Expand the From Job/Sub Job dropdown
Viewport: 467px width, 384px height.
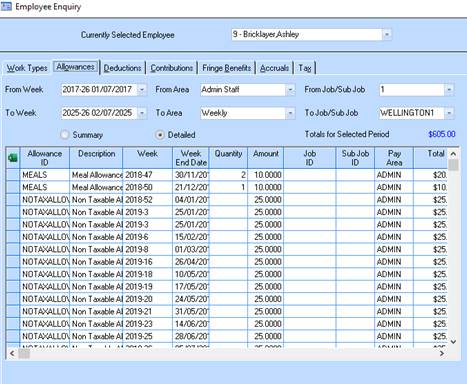449,90
